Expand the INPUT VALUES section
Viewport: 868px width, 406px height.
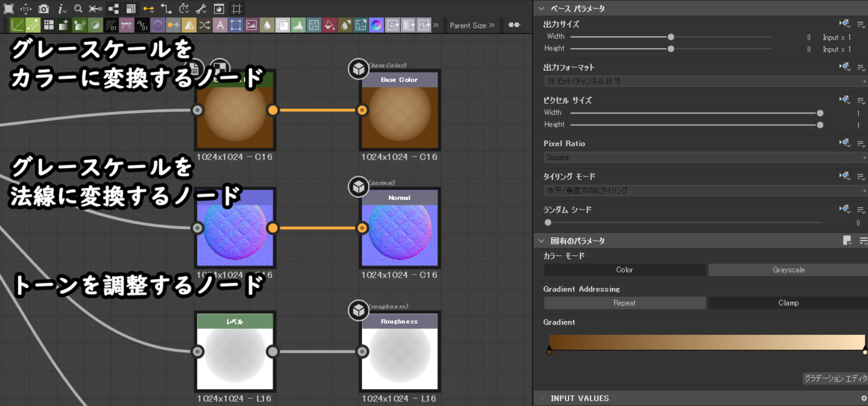pos(542,398)
